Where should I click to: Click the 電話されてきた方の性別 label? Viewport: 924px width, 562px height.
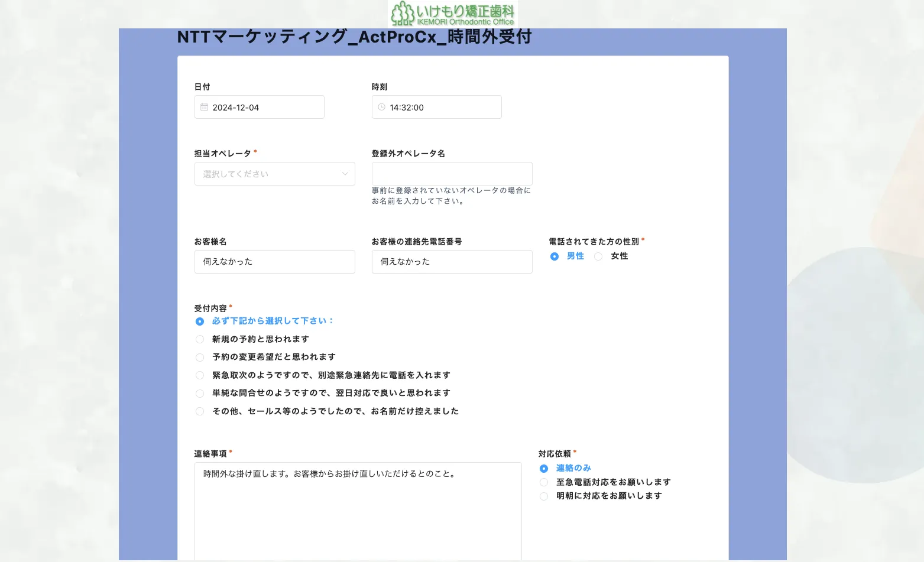[594, 242]
